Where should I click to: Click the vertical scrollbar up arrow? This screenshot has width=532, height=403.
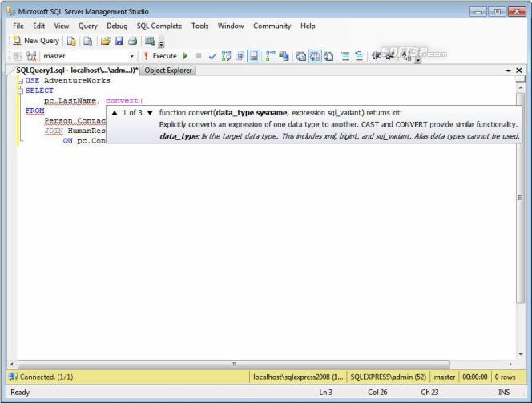(x=521, y=87)
